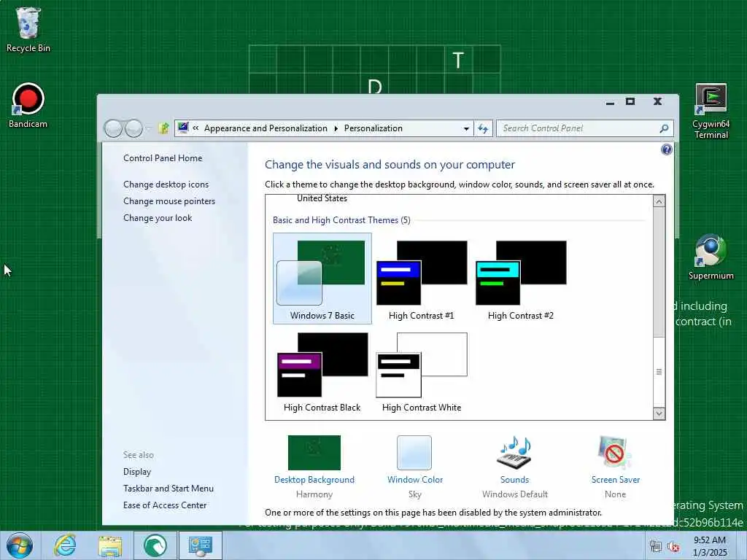Viewport: 747px width, 560px height.
Task: Expand the breadcrumb arrow after Appearance and Personalization
Action: (336, 128)
